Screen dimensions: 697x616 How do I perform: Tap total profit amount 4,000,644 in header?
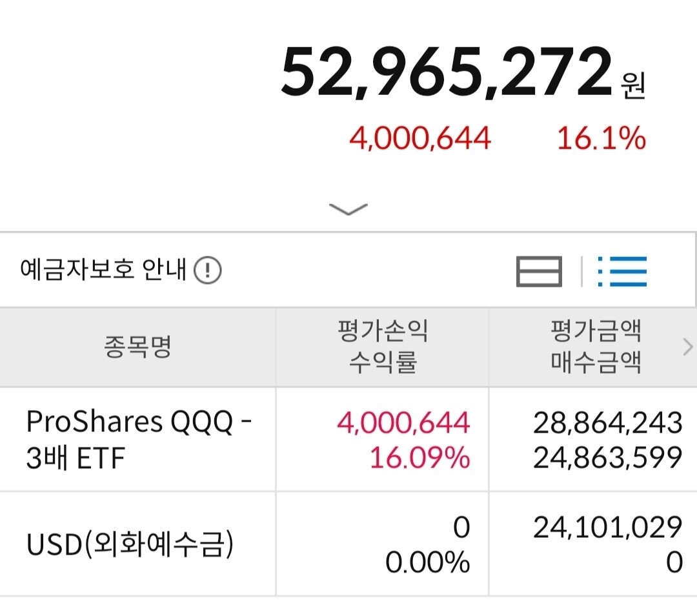point(420,138)
